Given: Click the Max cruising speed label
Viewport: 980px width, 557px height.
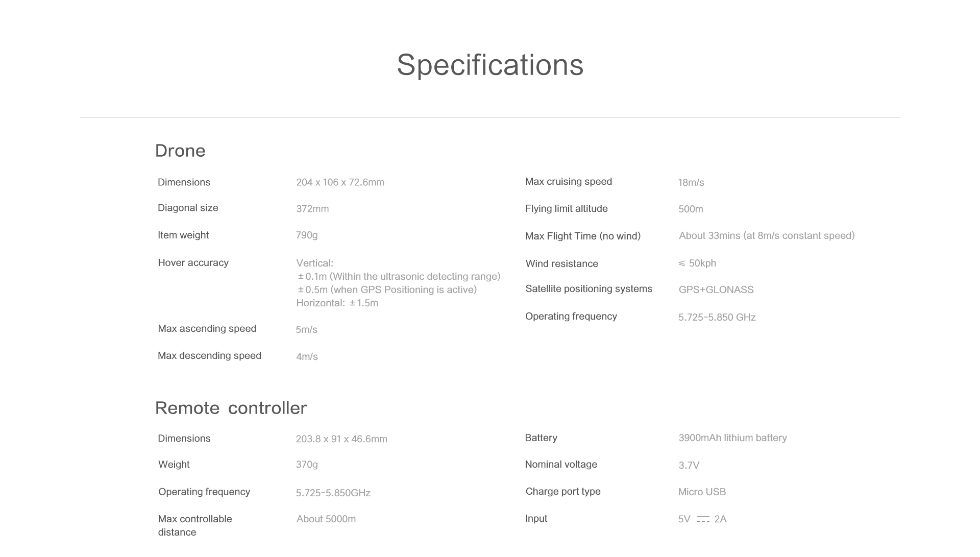Looking at the screenshot, I should coord(568,182).
